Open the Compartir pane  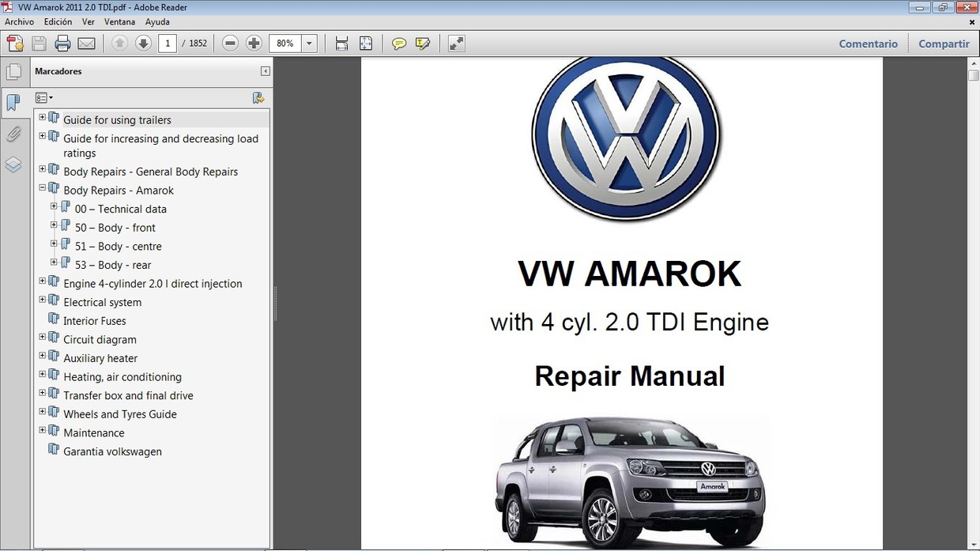[944, 44]
